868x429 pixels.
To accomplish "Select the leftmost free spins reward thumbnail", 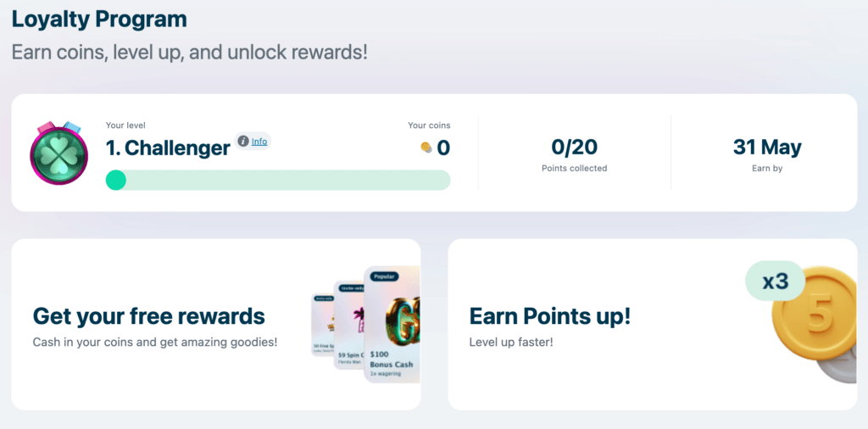I will point(322,326).
